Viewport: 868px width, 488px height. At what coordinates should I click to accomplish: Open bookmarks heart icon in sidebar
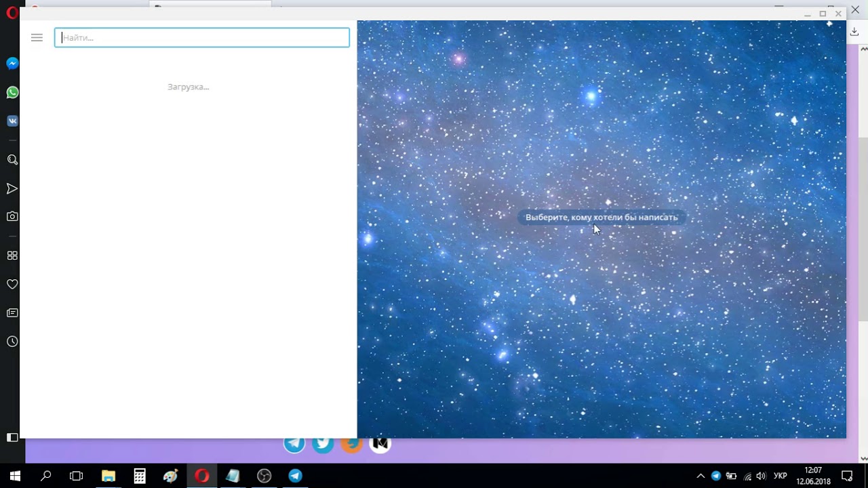click(x=12, y=284)
